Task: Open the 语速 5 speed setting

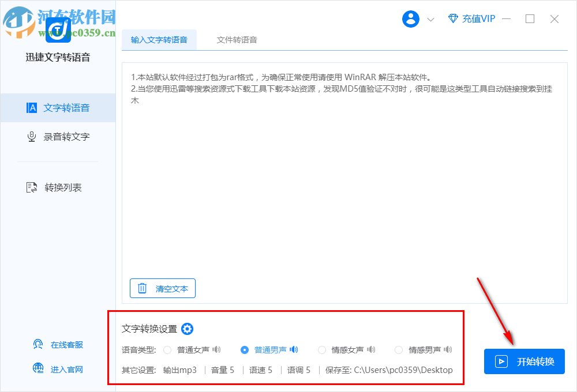Action: point(261,370)
